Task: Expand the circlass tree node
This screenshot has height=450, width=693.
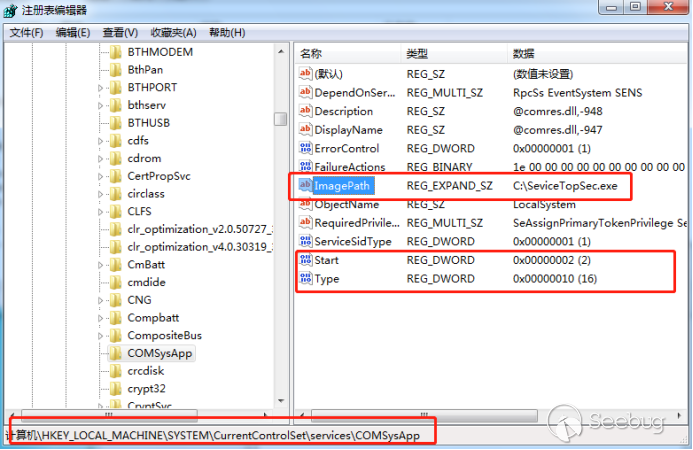Action: tap(100, 194)
